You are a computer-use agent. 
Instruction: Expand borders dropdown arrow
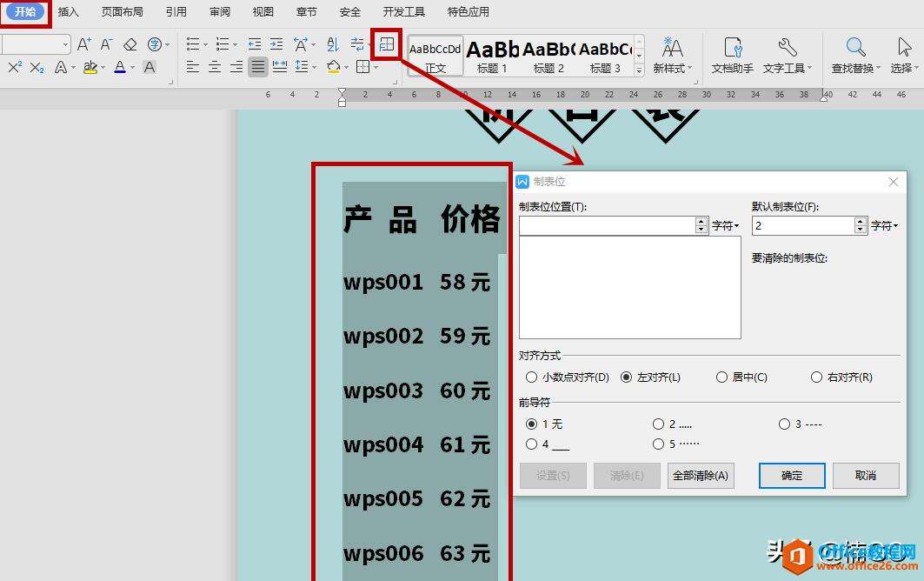point(376,68)
